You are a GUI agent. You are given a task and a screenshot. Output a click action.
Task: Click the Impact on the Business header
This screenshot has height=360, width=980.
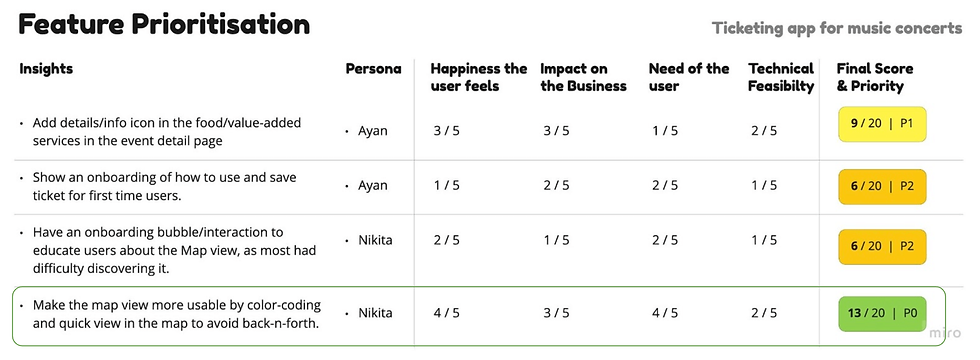(x=583, y=77)
